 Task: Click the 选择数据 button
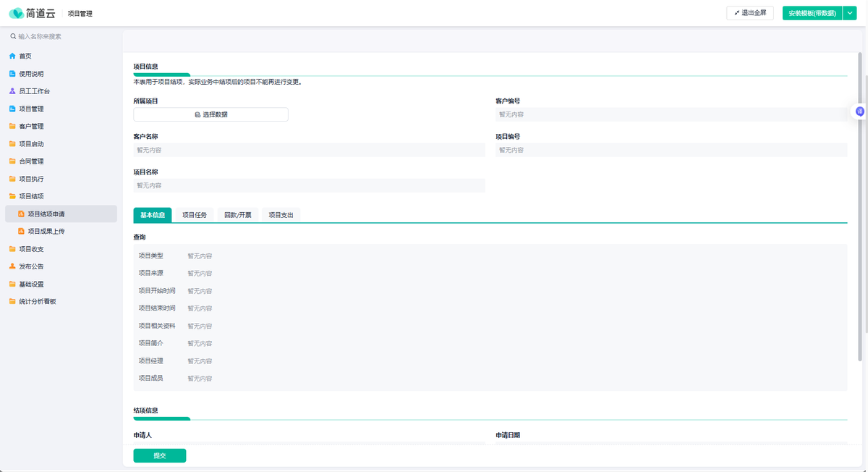(210, 114)
